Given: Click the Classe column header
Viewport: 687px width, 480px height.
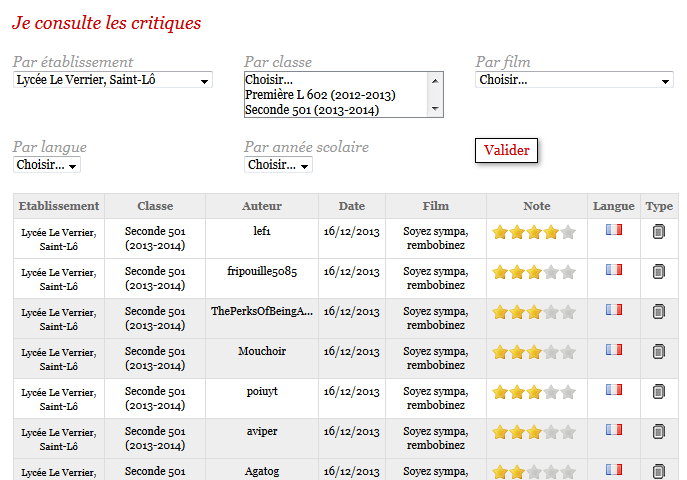Looking at the screenshot, I should [155, 206].
